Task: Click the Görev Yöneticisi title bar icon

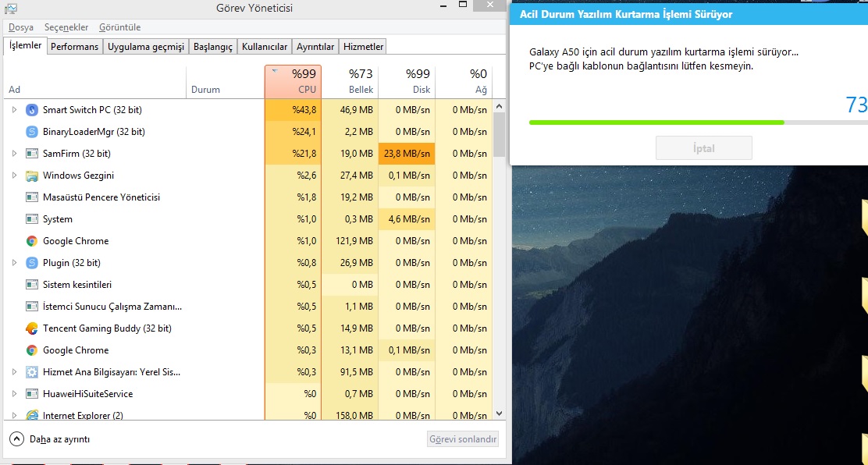Action: (10, 8)
